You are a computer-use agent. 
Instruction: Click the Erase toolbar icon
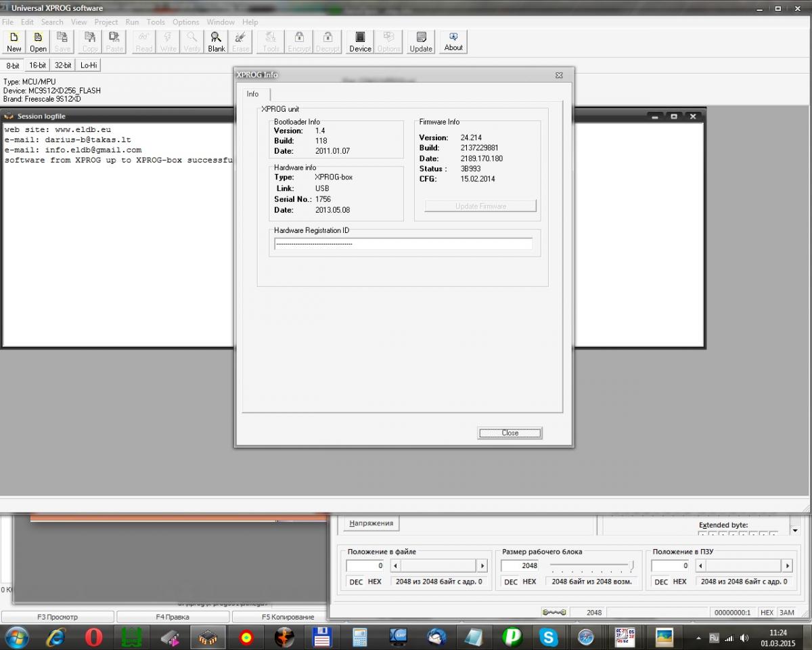pos(241,42)
